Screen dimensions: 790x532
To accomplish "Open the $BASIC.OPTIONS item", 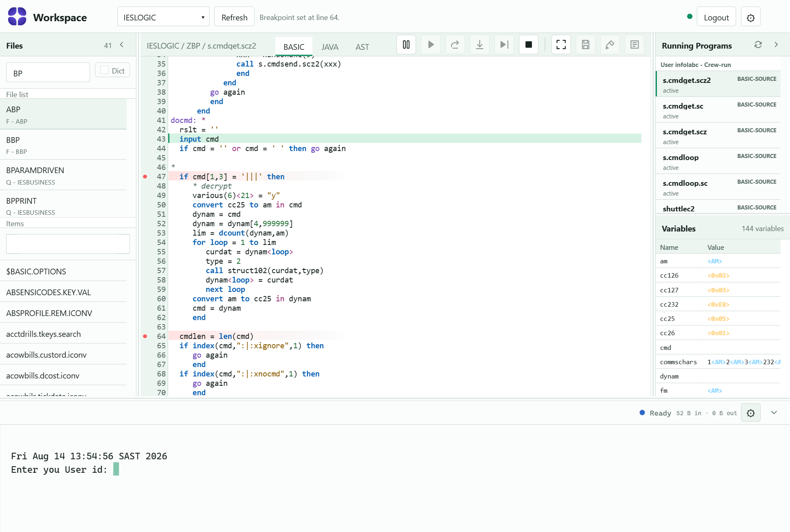I will click(63, 271).
